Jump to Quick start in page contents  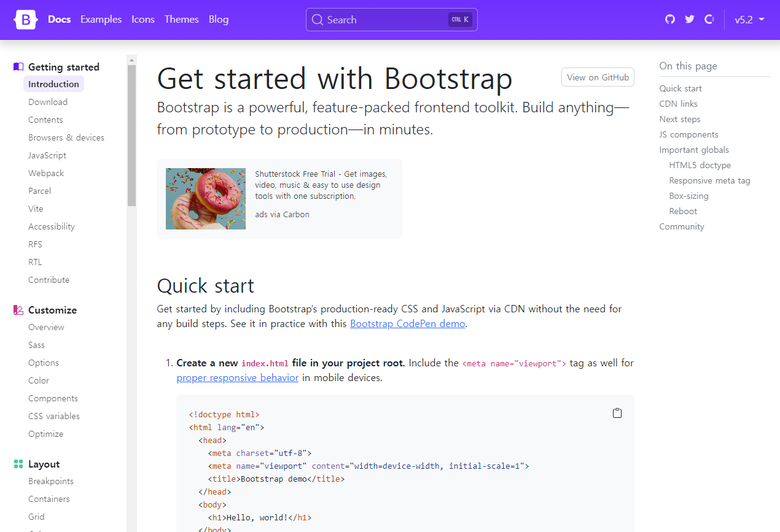pyautogui.click(x=681, y=88)
